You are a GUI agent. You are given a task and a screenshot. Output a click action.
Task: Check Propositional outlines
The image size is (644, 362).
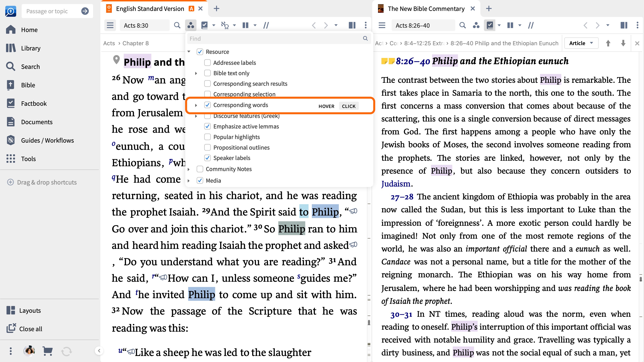[207, 147]
